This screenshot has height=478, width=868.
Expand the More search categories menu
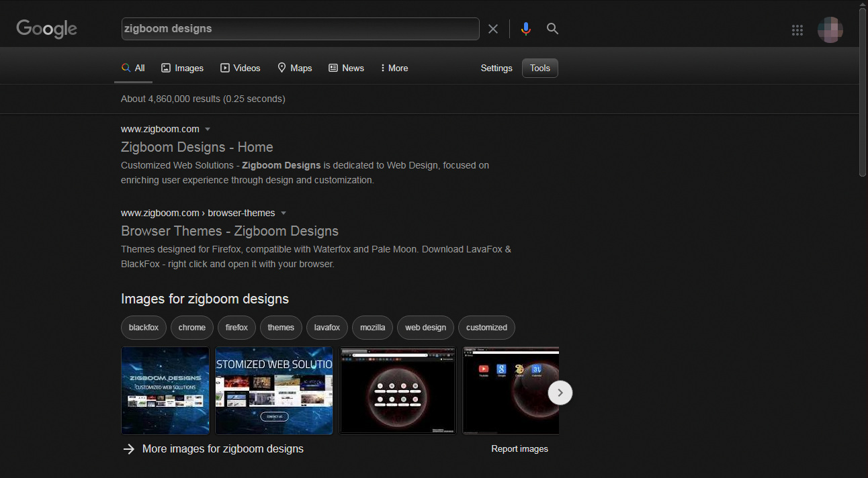(x=394, y=68)
